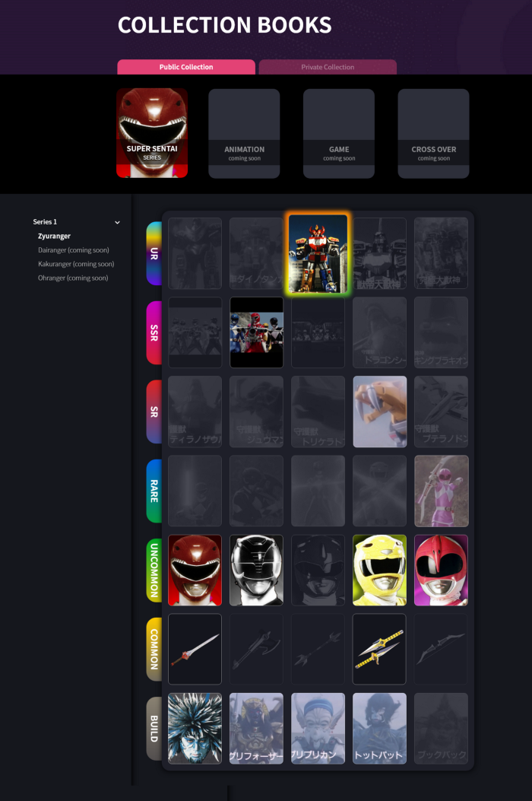This screenshot has height=801, width=532.
Task: Open the pink ranger helmet card
Action: click(441, 570)
